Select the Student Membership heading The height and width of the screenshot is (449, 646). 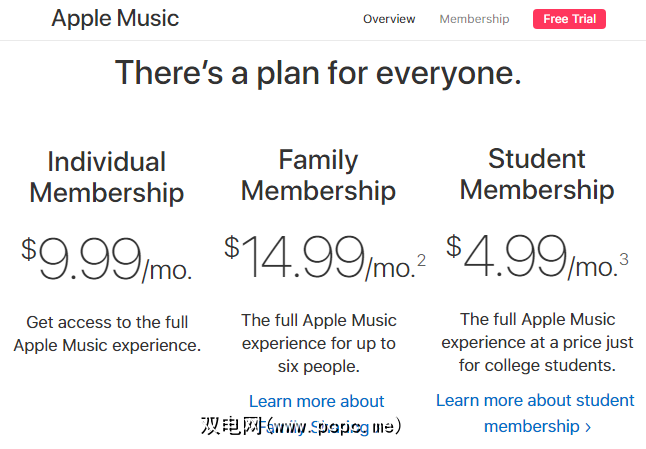537,174
